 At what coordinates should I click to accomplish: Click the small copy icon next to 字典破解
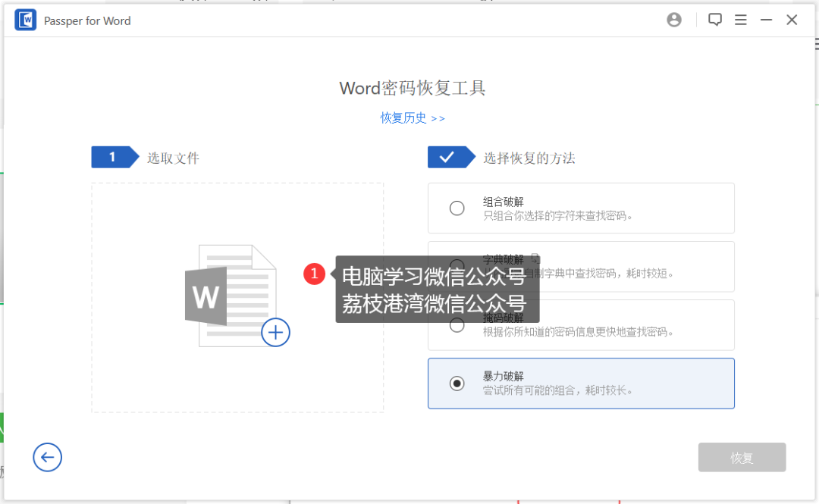pyautogui.click(x=534, y=258)
